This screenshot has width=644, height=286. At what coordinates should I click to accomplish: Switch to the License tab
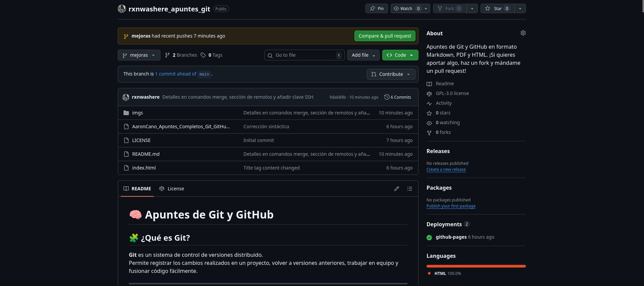(171, 189)
